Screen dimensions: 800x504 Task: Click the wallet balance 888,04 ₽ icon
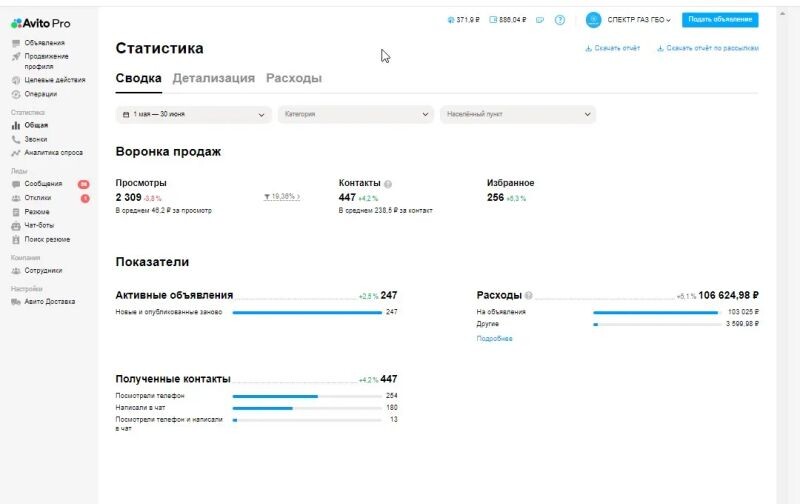(x=495, y=20)
